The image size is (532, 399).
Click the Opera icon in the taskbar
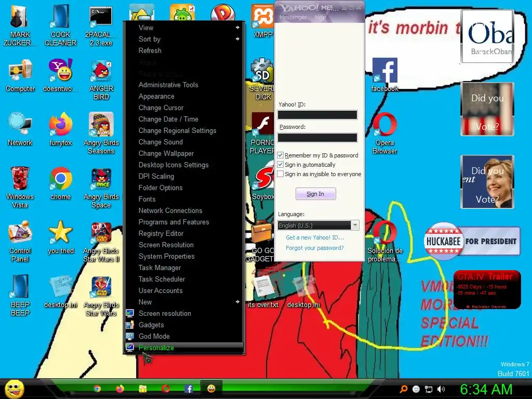(x=166, y=389)
